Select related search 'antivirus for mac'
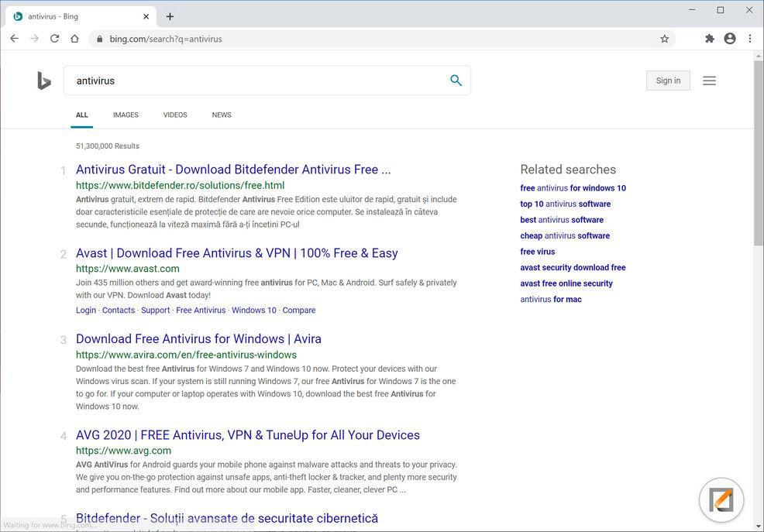Screen dimensions: 764x532 coord(550,299)
